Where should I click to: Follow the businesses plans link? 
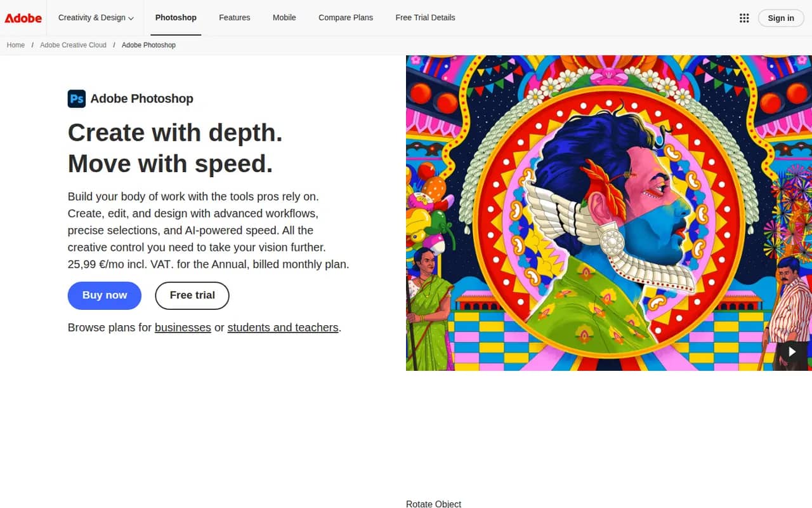pos(183,328)
